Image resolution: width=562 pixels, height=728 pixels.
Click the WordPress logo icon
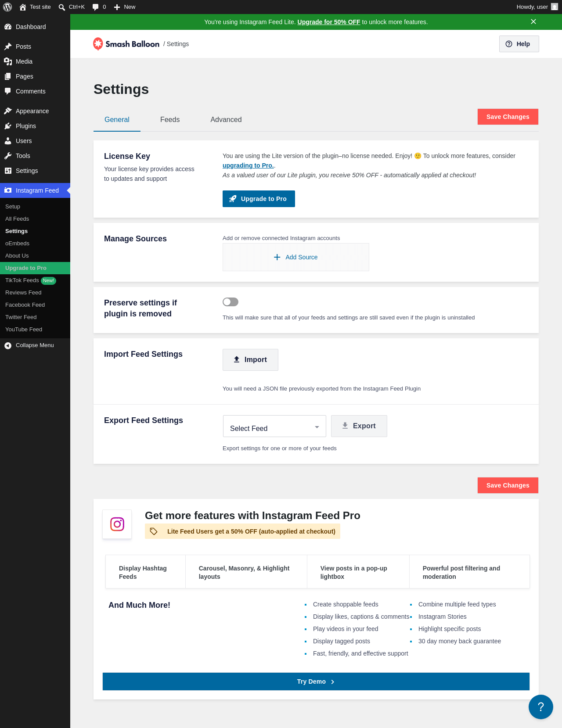coord(7,7)
